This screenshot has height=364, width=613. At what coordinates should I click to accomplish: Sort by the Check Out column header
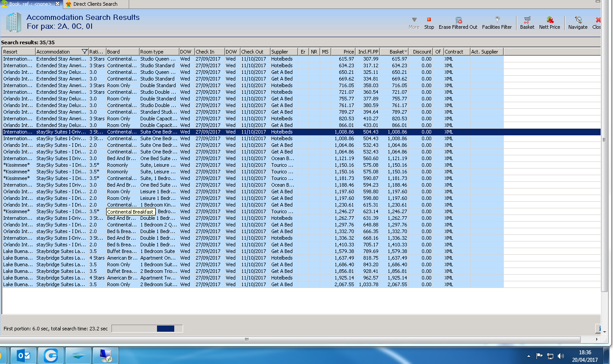click(x=255, y=52)
